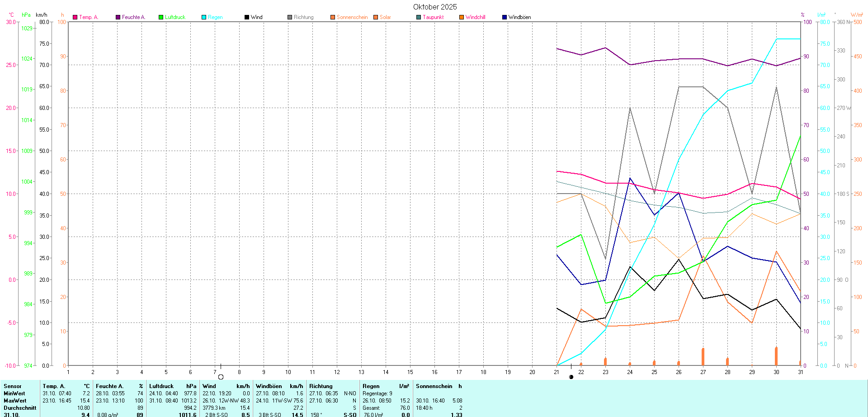The image size is (868, 417).
Task: Click the Regen l/m² column header in table
Action: point(386,386)
